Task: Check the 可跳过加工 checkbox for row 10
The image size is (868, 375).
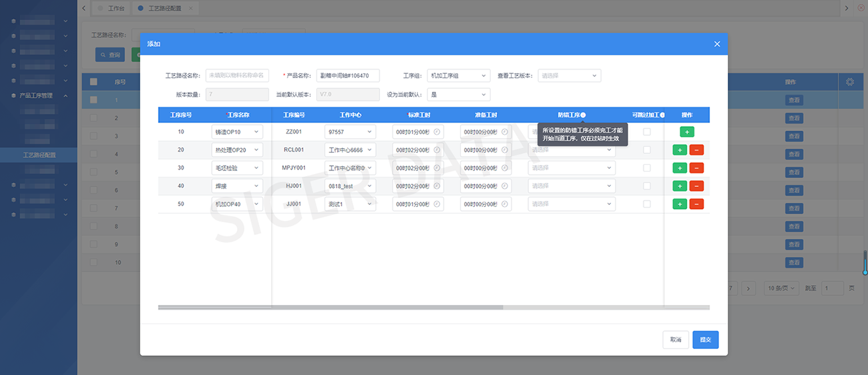Action: [x=646, y=132]
